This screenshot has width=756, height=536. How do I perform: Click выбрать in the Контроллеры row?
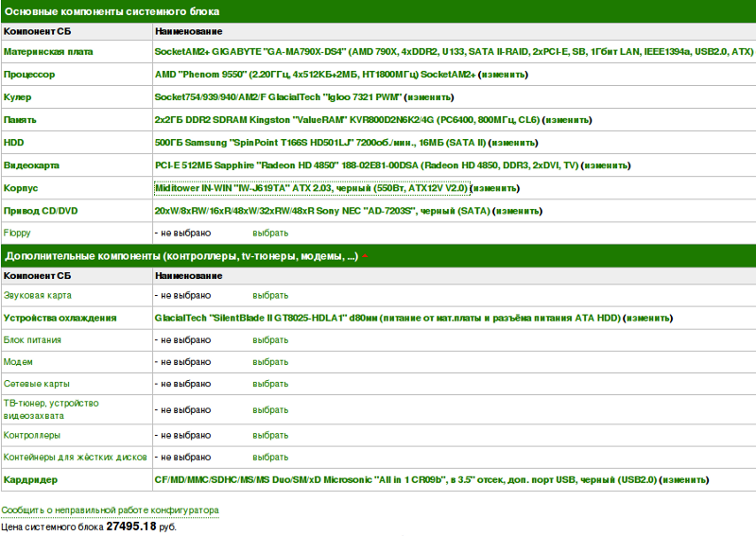[270, 435]
